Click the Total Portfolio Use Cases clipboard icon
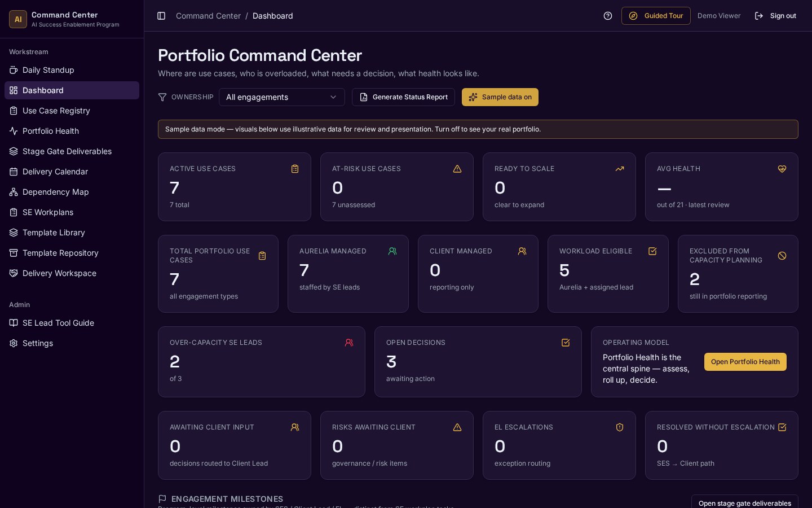 coord(262,256)
